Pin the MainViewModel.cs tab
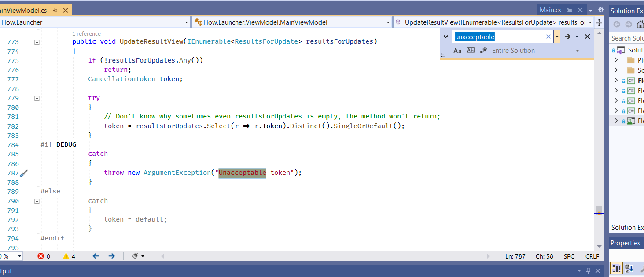 [55, 10]
